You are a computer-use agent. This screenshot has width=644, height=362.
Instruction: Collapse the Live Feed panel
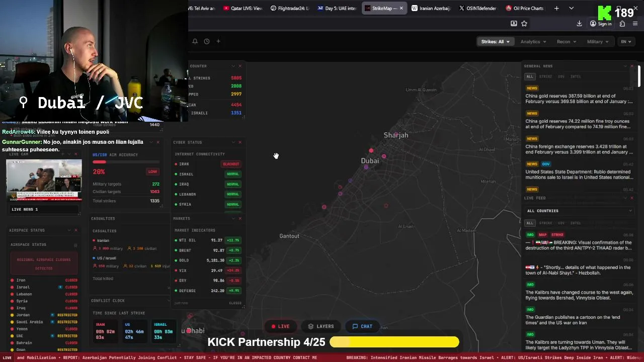click(x=625, y=198)
